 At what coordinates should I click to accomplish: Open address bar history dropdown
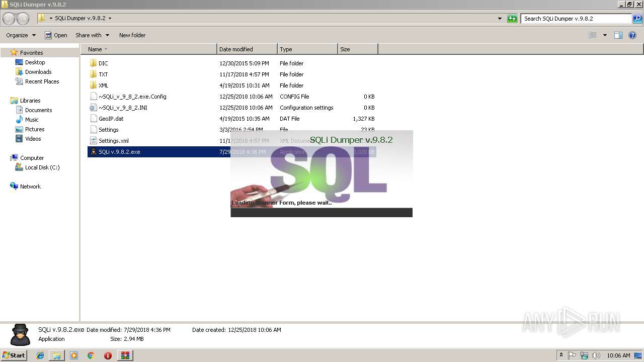click(x=500, y=19)
